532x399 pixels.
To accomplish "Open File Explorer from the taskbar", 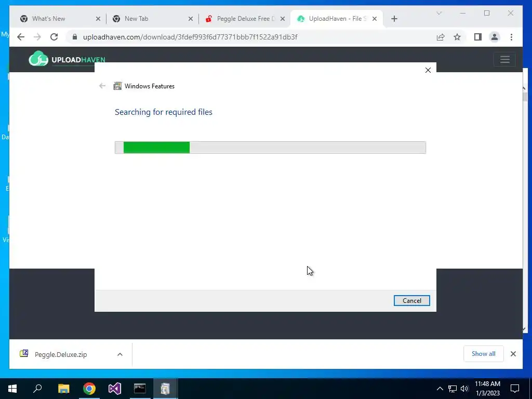I will pos(63,389).
